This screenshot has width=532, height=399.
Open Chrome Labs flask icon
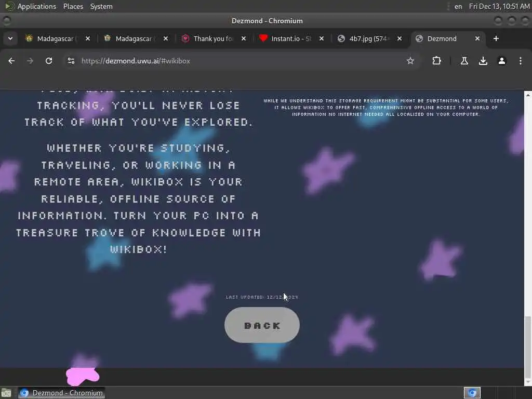coord(464,61)
